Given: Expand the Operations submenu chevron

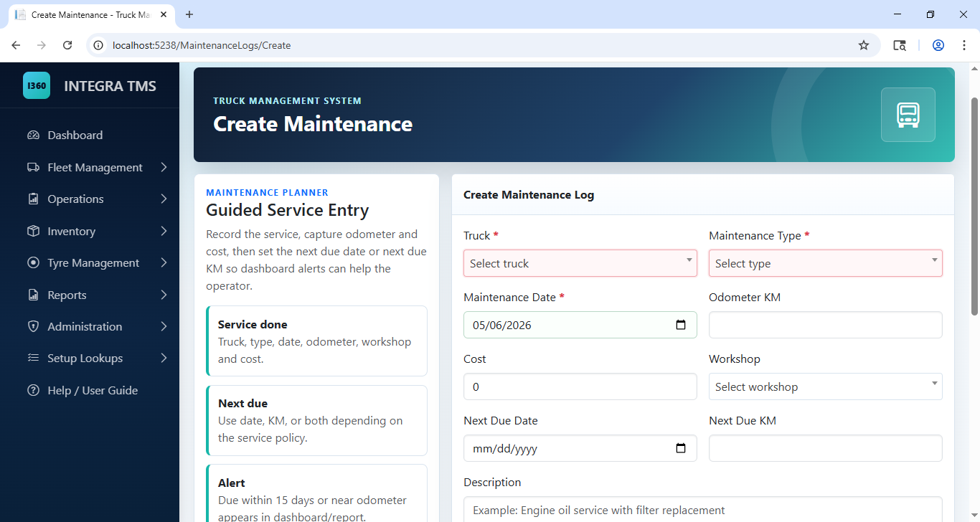Looking at the screenshot, I should point(164,199).
